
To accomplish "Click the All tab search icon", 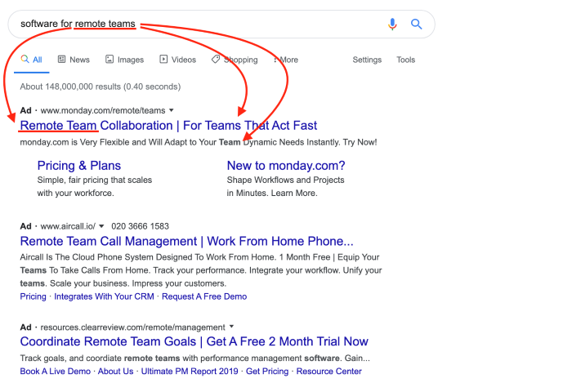I will click(x=25, y=59).
